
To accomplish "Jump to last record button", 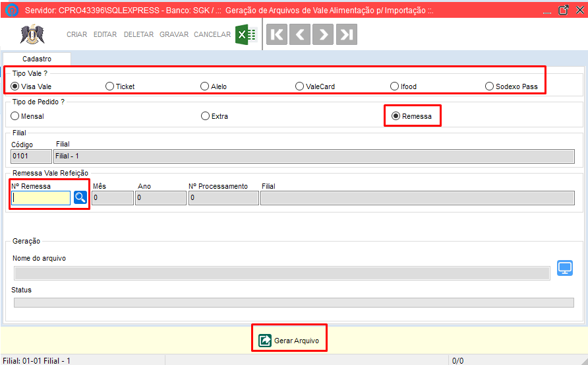I will 347,34.
